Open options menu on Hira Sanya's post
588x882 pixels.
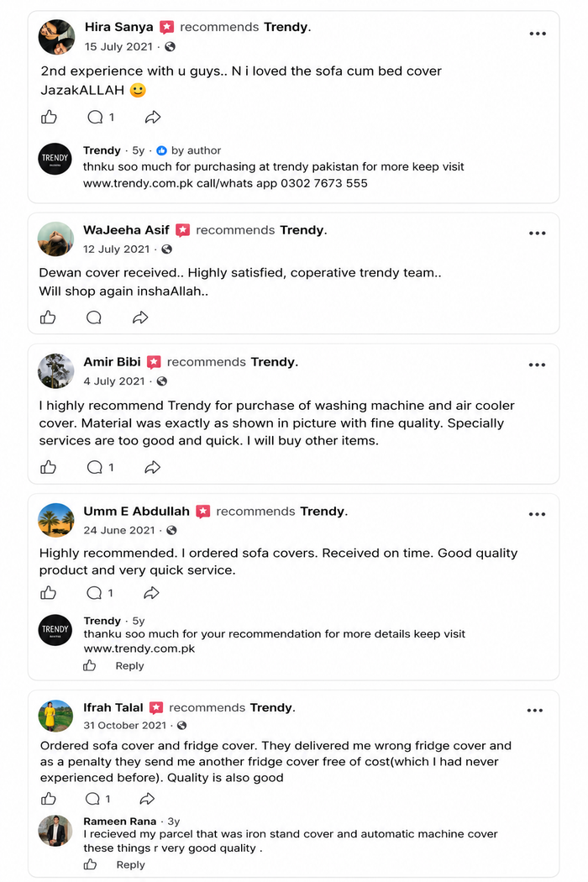click(x=538, y=34)
